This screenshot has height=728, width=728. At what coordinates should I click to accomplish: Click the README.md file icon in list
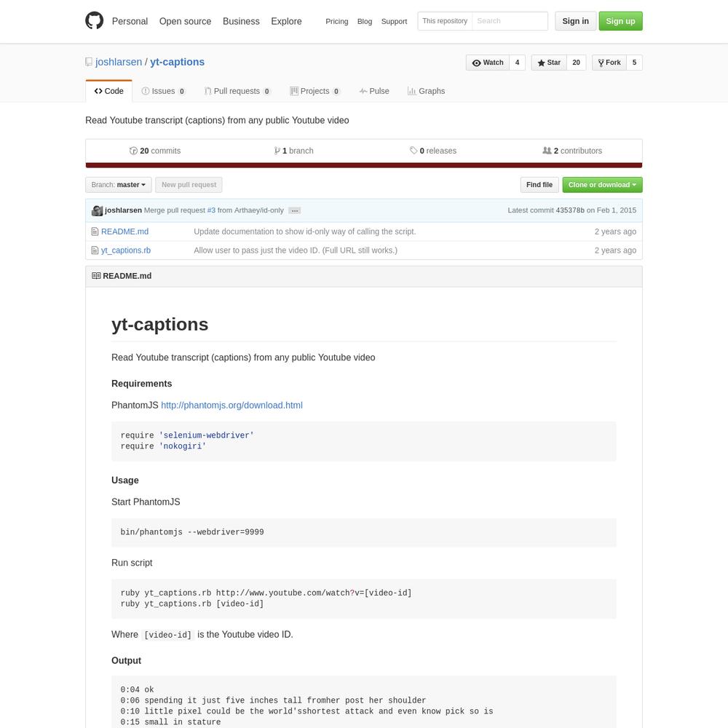(95, 232)
